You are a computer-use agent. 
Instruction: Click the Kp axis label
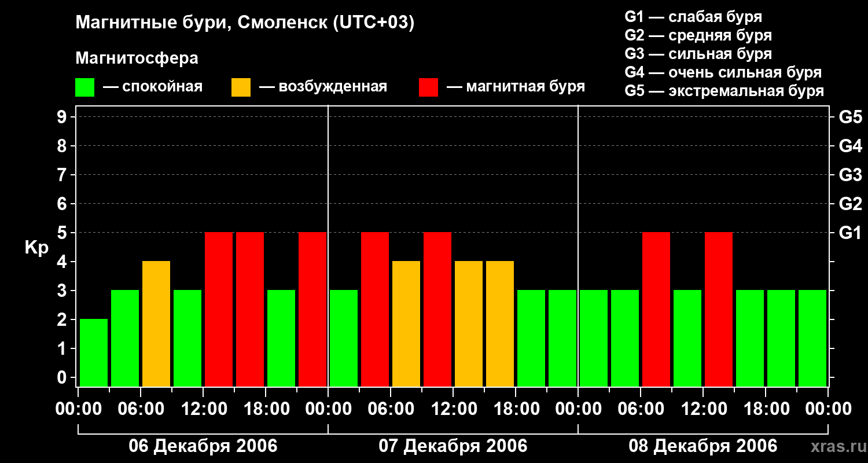(37, 248)
